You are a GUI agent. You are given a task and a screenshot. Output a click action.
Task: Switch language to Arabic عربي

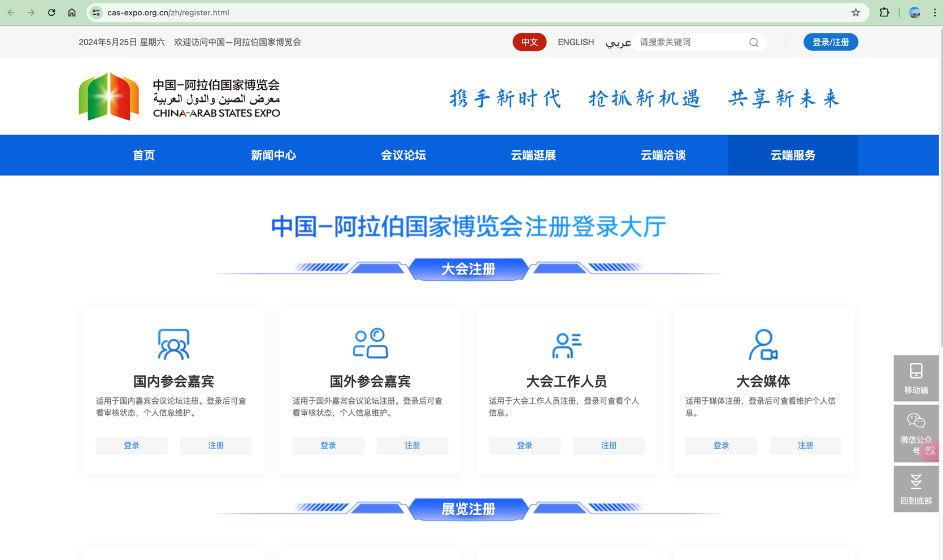click(618, 42)
